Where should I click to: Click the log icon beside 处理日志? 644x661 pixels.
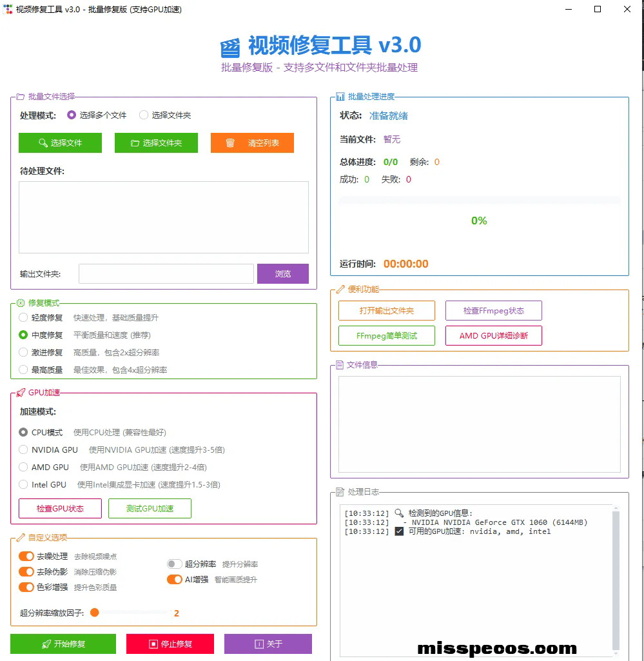click(x=340, y=492)
